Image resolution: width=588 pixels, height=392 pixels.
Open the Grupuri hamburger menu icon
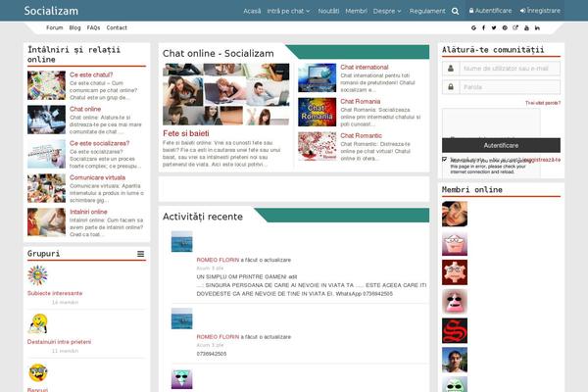click(x=140, y=254)
